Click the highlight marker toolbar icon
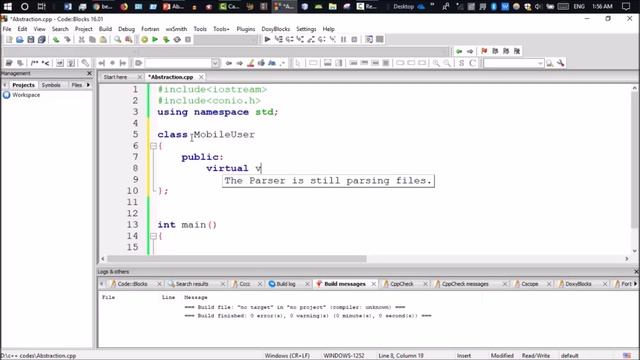 tap(251, 63)
